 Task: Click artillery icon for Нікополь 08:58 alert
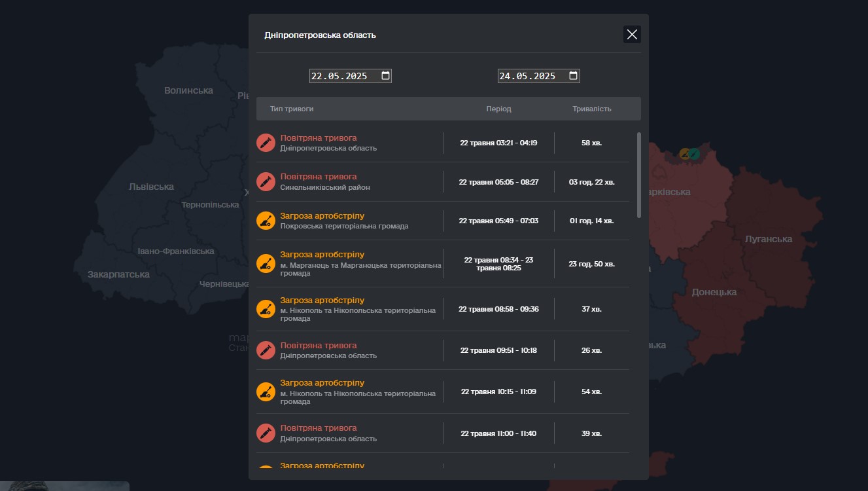(x=266, y=309)
